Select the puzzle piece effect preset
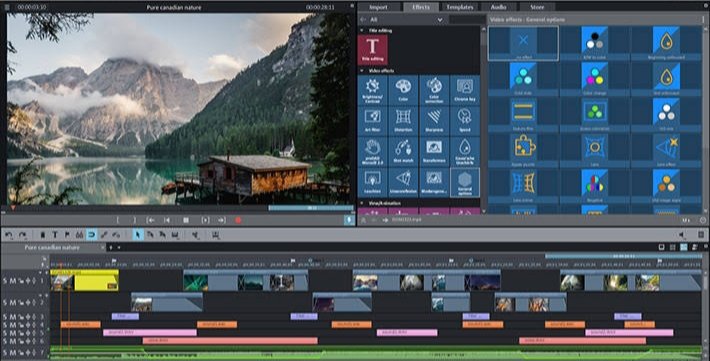This screenshot has width=710, height=361. [523, 150]
